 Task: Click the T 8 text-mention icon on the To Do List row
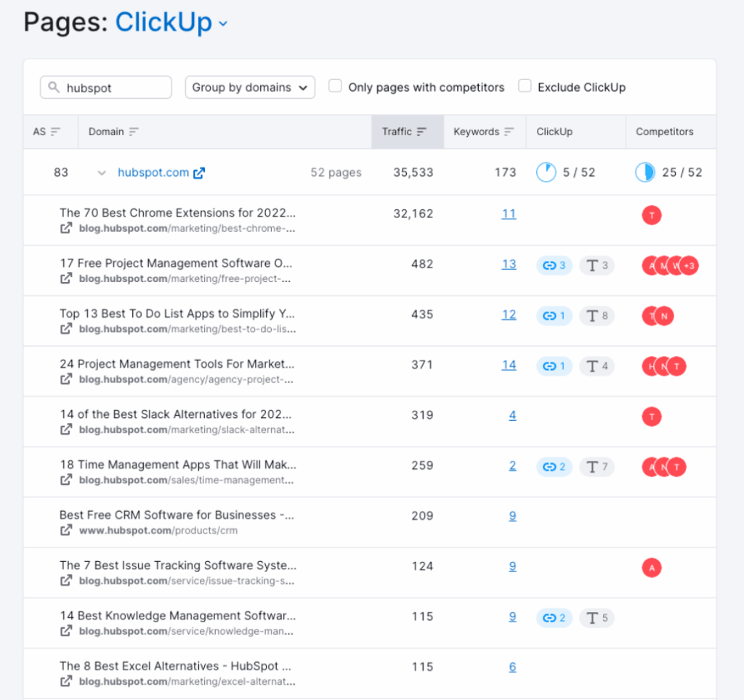click(x=597, y=315)
